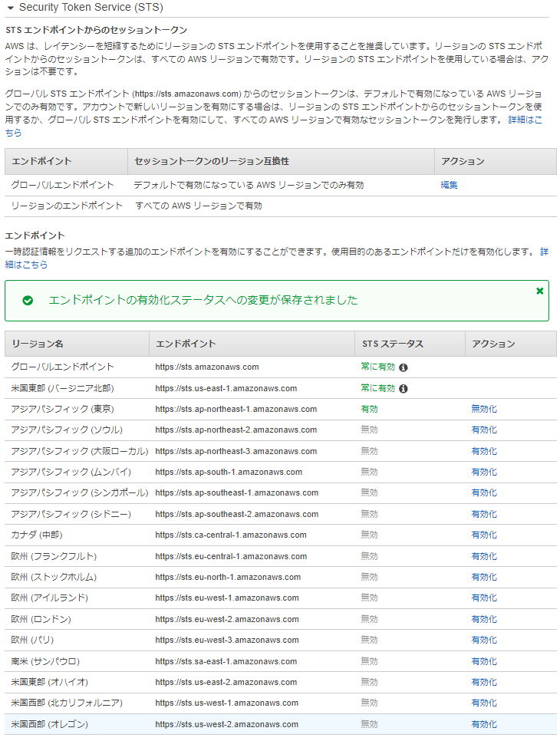Click 米国西部 (オレゴン) region name
Viewport: 560px width, 741px height.
[x=50, y=724]
